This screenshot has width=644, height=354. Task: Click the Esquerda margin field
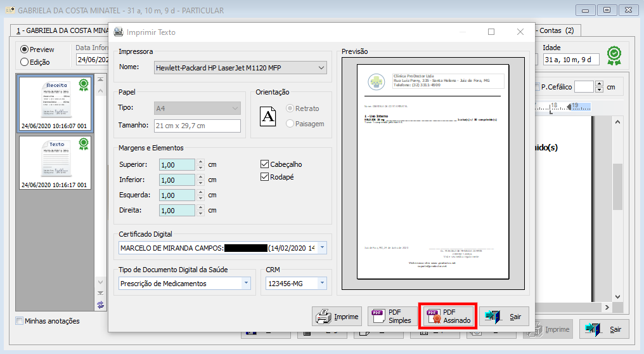(x=177, y=195)
